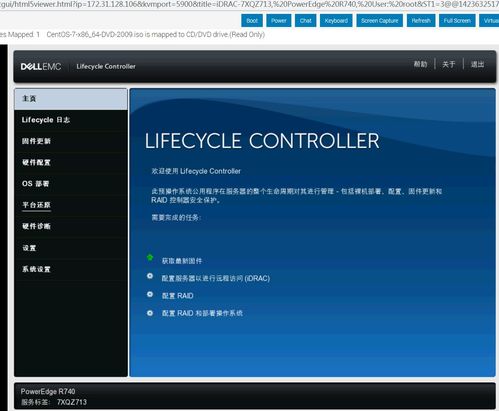Screen dimensions: 499x411
Task: Click the Refresh button
Action: pyautogui.click(x=421, y=21)
